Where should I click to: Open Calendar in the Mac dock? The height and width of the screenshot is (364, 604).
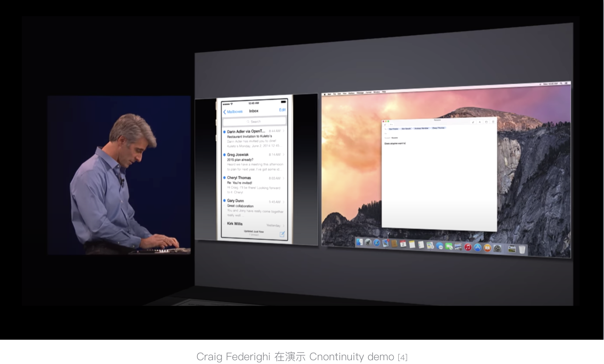coord(403,244)
